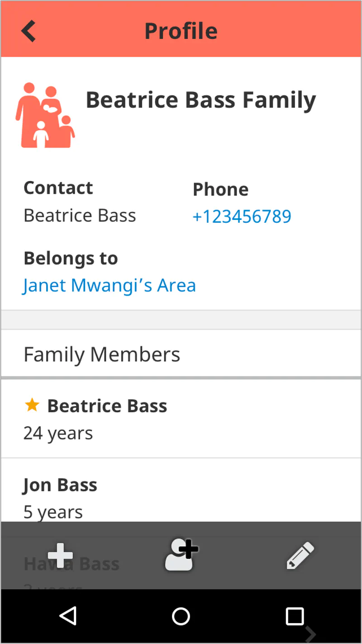Tap the Android home circle button
The image size is (362, 644).
coord(181,616)
